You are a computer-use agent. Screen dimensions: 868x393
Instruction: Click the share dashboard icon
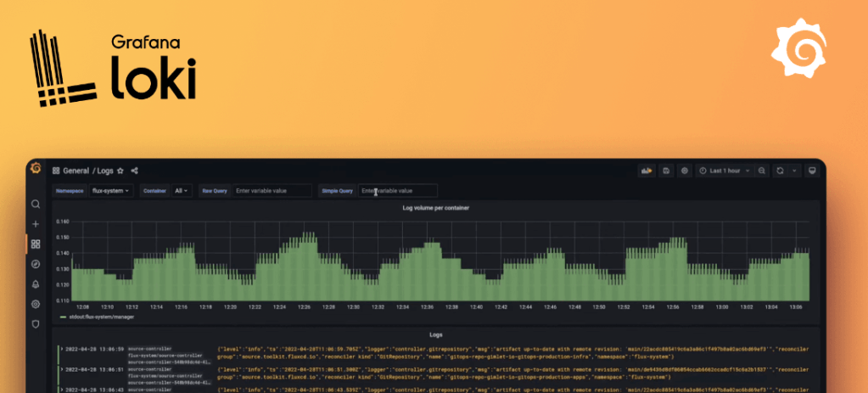tap(135, 171)
